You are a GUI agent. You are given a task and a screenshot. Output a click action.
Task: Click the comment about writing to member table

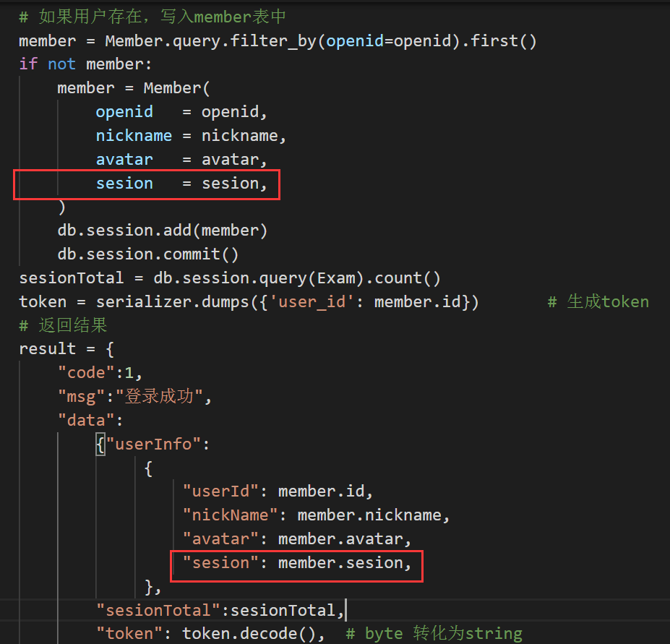point(155,17)
